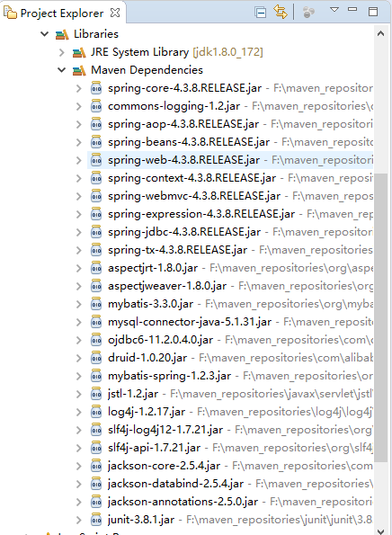Screen dimensions: 392x535
Task: Click jar icon of jackson-annotations-2.5.0.jar
Action: click(x=96, y=502)
